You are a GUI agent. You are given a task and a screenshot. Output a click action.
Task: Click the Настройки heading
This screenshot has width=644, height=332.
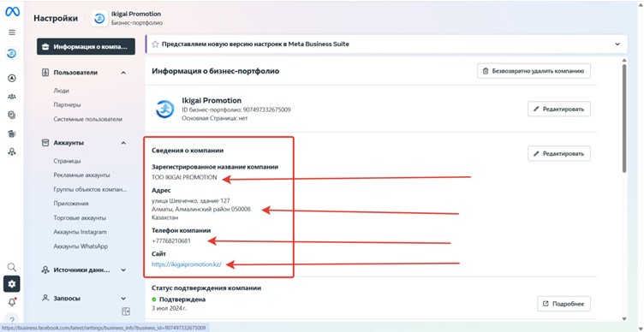coord(56,19)
